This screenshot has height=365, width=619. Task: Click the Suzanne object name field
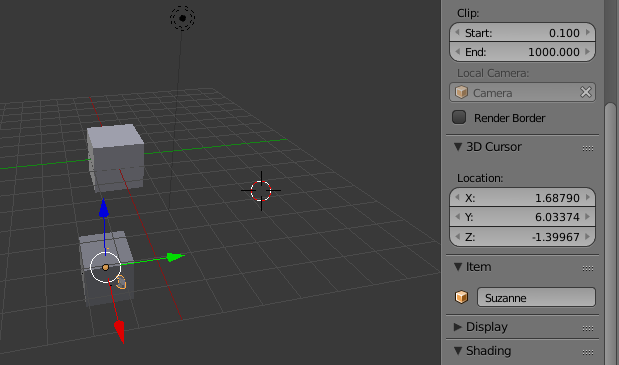coord(536,297)
